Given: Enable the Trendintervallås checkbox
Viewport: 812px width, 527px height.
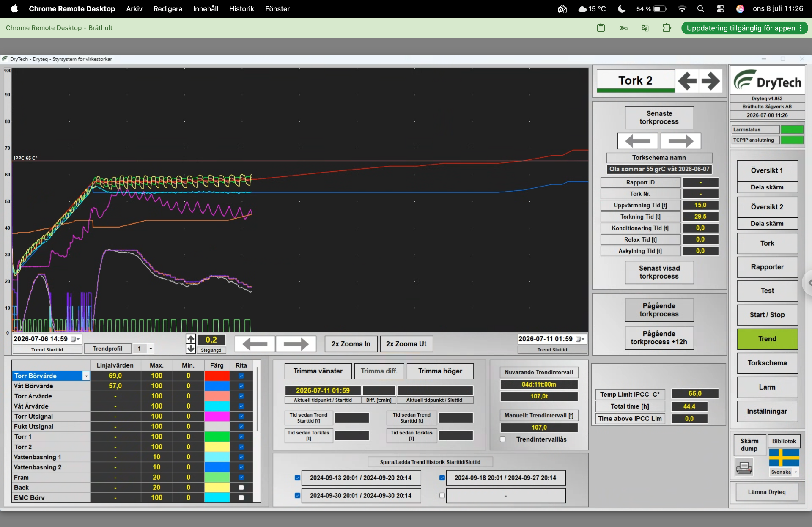Looking at the screenshot, I should point(502,439).
